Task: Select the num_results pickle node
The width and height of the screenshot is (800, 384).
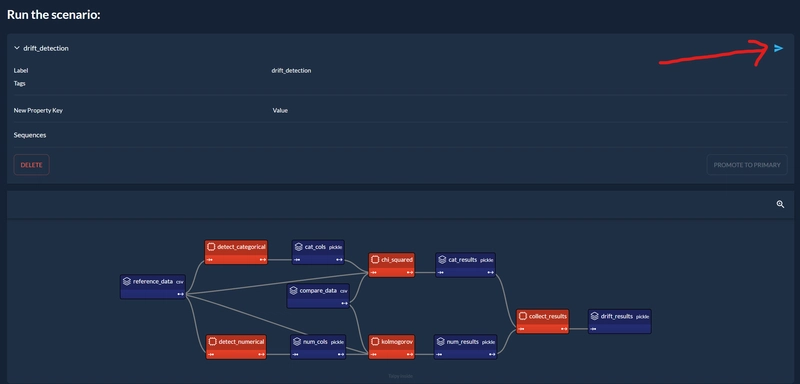Action: pyautogui.click(x=465, y=347)
